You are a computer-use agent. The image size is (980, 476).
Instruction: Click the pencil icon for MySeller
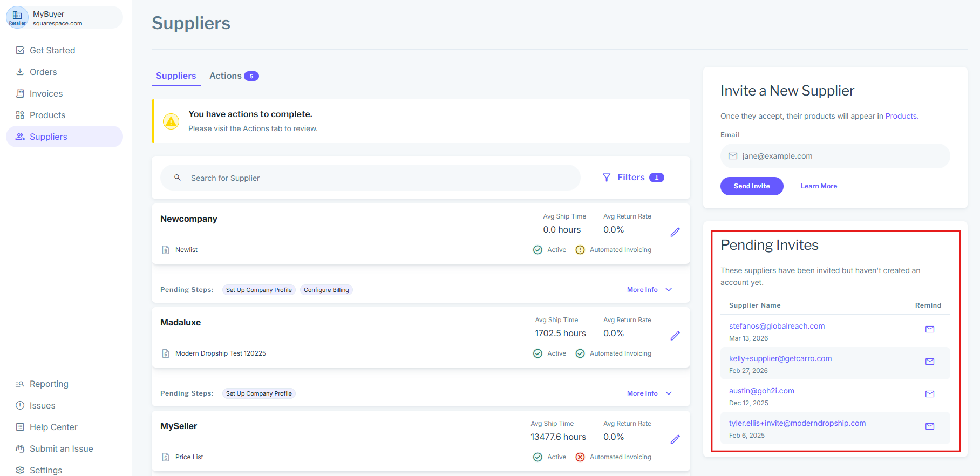675,439
